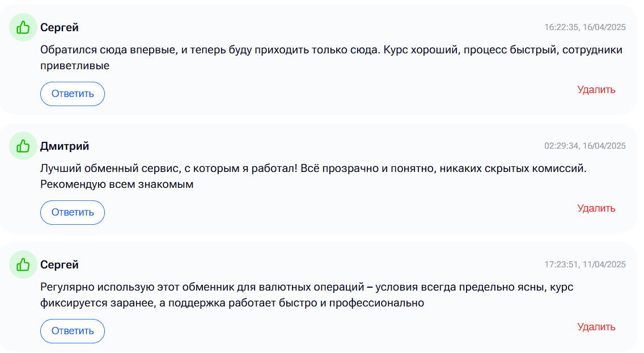Click review text starting with Обратился сюда впервые
Screen dimensions: 644x353
331,57
